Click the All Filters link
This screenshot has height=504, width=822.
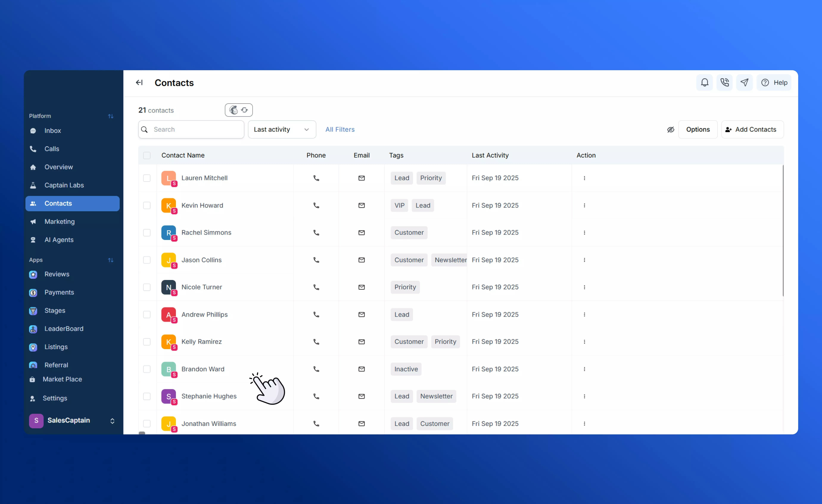340,129
